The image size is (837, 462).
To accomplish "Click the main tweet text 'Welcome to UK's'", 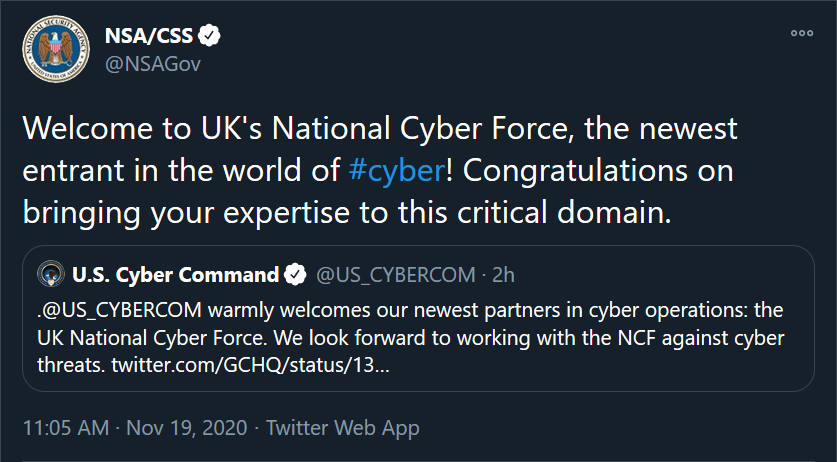I will click(142, 129).
